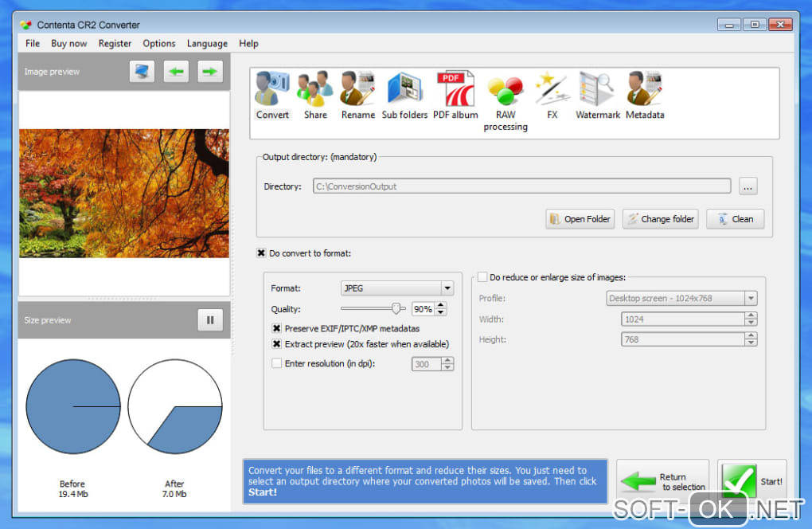The width and height of the screenshot is (812, 529).
Task: Decrease Quality percentage with down arrow
Action: pos(441,312)
